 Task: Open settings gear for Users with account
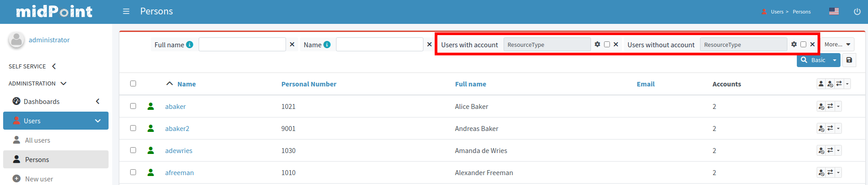coord(597,45)
